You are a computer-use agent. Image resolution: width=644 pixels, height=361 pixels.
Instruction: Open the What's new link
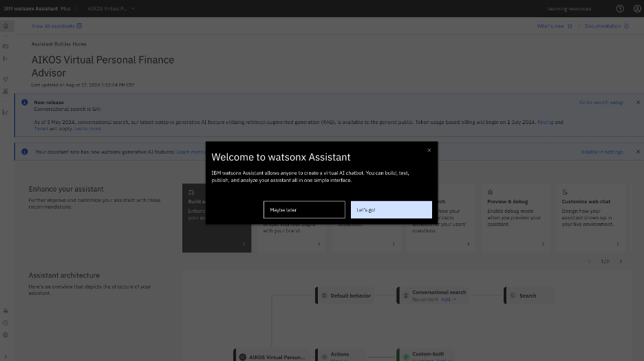[555, 26]
